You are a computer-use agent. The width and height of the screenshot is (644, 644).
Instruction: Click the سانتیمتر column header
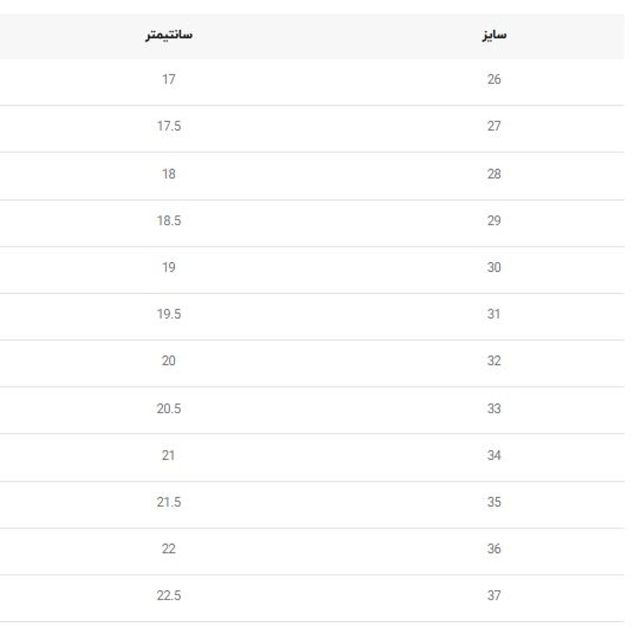pyautogui.click(x=169, y=35)
